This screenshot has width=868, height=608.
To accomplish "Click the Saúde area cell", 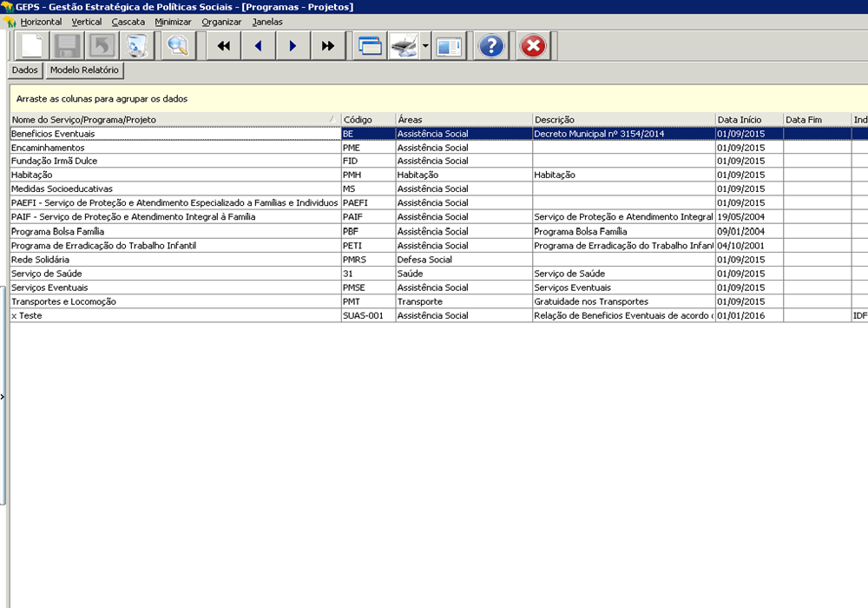I will click(464, 274).
